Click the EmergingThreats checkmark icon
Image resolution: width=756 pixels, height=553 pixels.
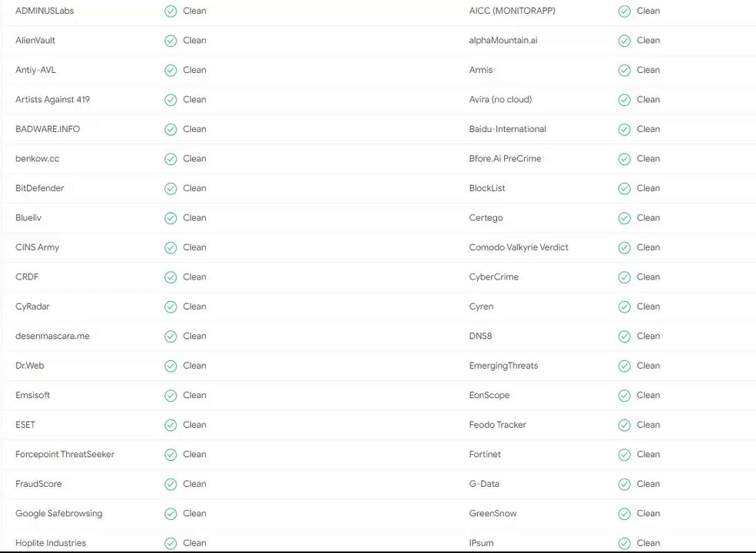pyautogui.click(x=625, y=366)
